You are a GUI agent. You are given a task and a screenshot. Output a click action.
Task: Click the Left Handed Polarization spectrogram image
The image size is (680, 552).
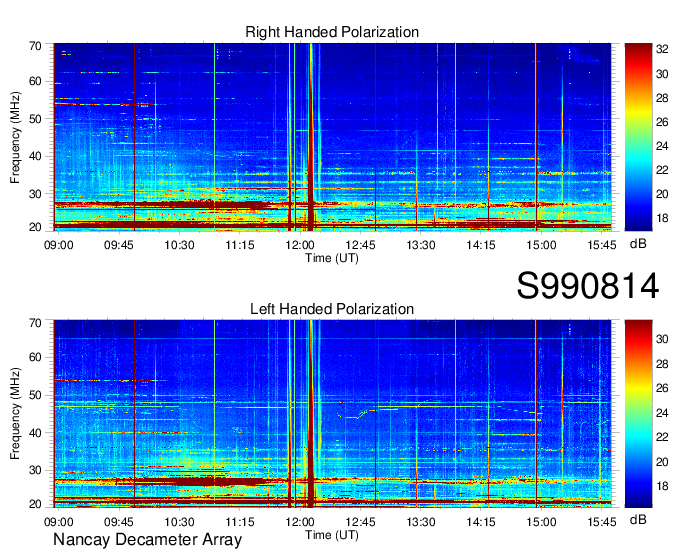332,414
